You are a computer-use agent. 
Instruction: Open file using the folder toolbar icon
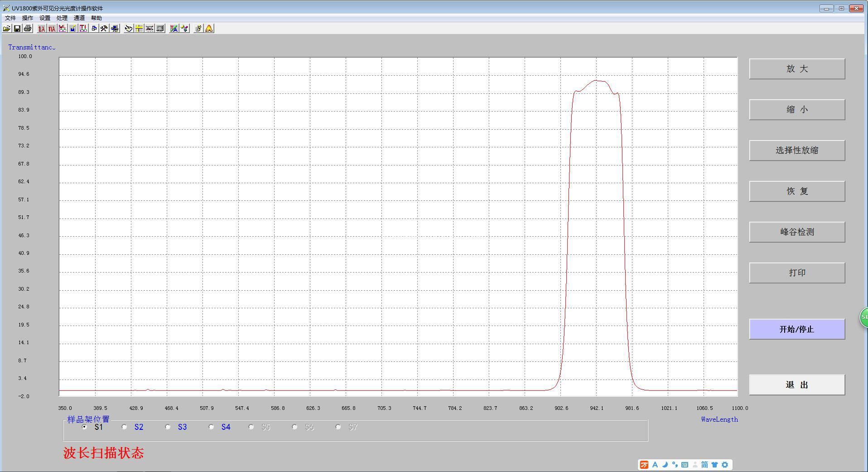click(x=7, y=29)
